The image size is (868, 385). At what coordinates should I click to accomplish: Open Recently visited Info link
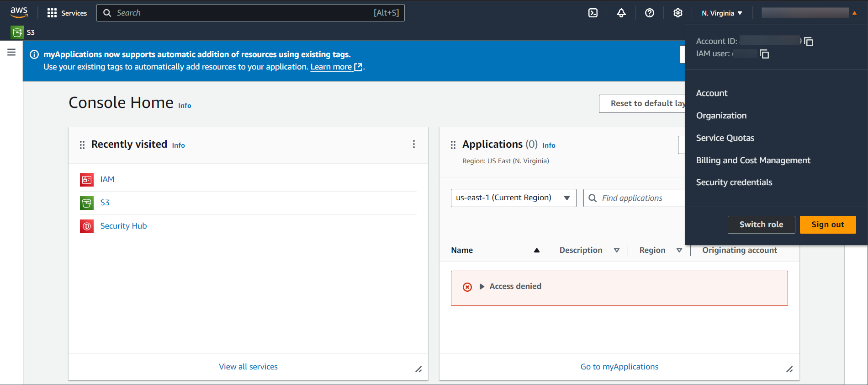point(178,145)
